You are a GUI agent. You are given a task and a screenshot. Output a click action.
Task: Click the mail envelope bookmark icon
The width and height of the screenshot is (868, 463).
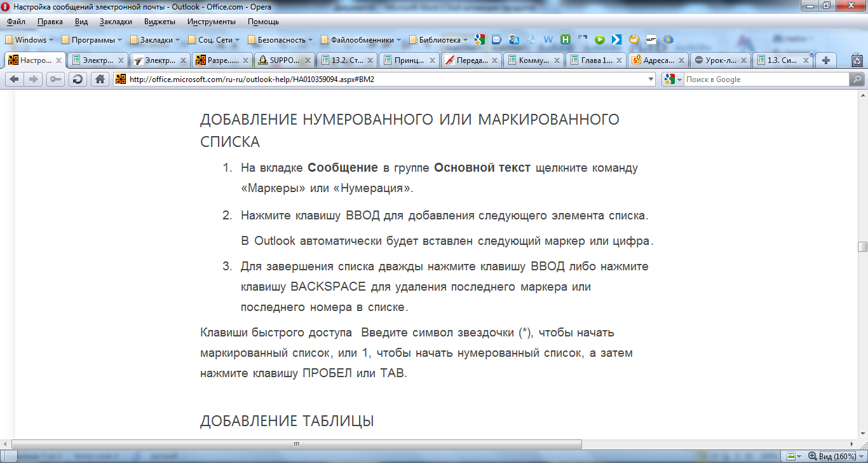(497, 39)
